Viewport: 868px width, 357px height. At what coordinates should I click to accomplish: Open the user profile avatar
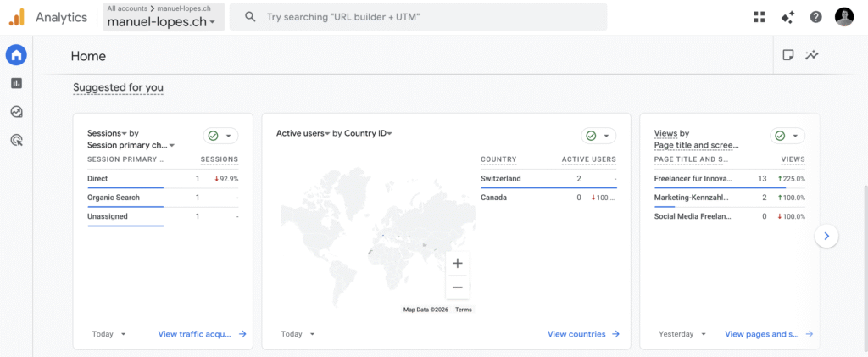843,17
